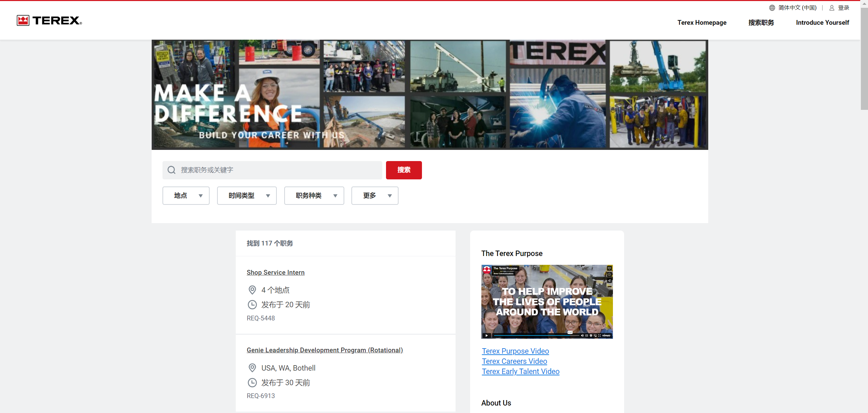Open the 职务种类 job category dropdown
The width and height of the screenshot is (868, 413).
(314, 196)
